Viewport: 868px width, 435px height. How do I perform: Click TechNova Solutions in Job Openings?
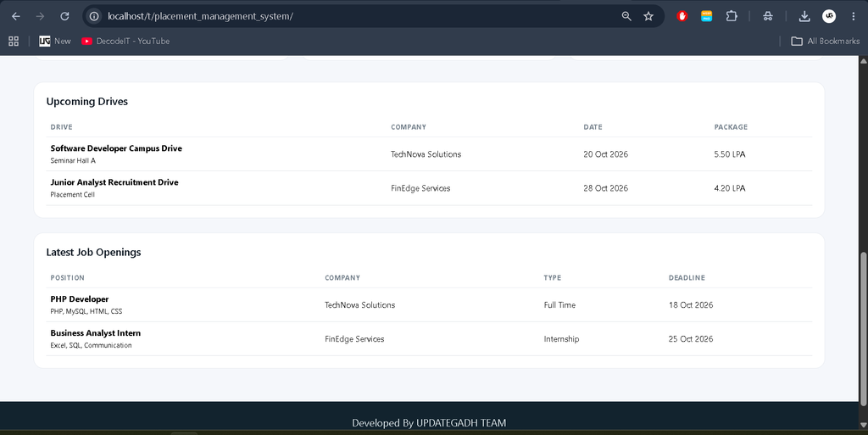pyautogui.click(x=359, y=305)
